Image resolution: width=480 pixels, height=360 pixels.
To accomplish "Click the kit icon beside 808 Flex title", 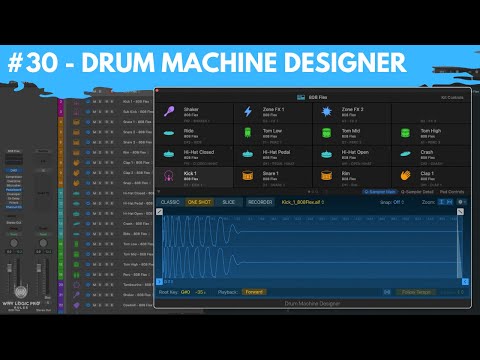I will 301,97.
